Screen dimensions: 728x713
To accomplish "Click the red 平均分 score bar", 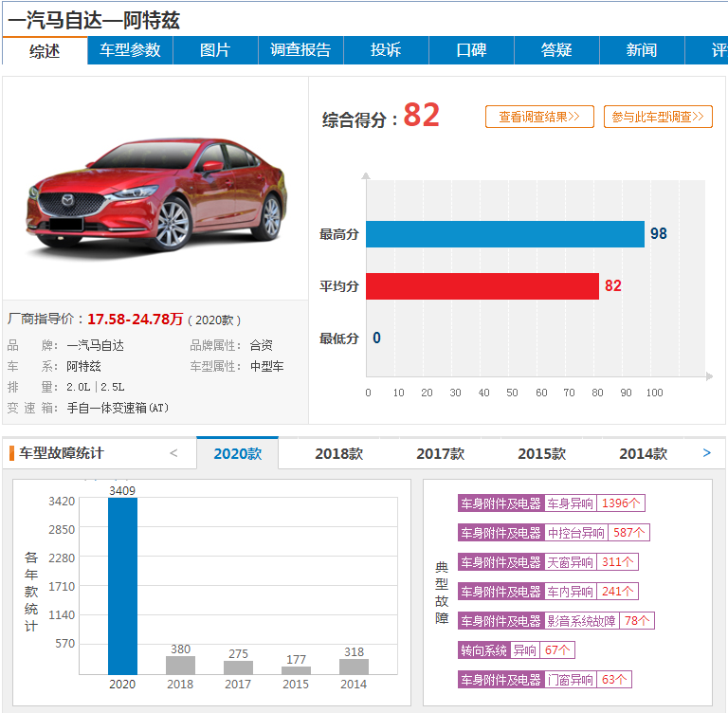I will coord(482,286).
